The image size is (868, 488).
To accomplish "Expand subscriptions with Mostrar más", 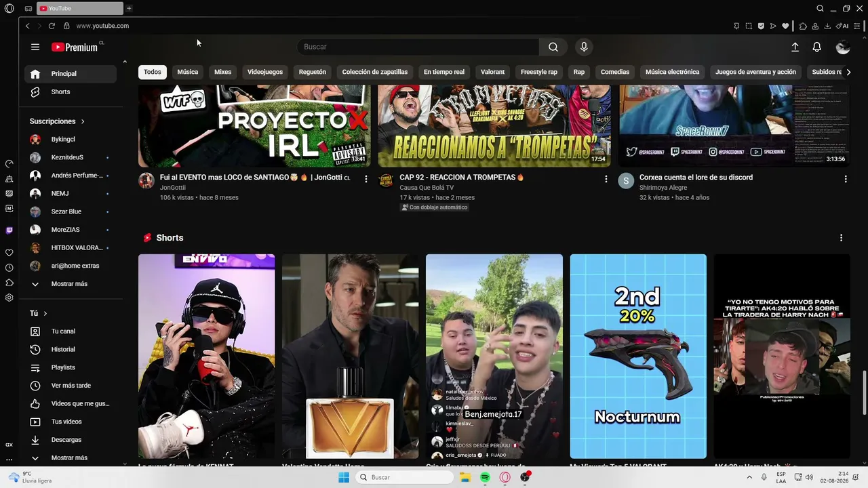I will click(x=69, y=284).
